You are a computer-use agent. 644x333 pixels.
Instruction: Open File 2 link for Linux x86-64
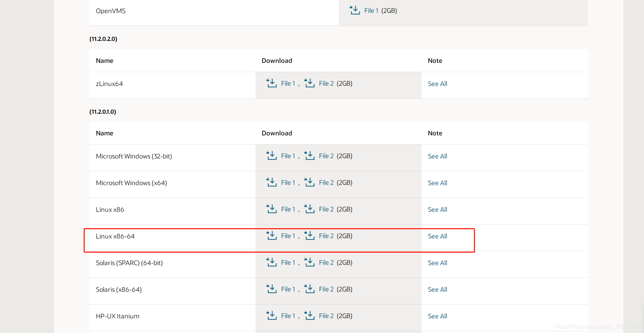click(326, 236)
